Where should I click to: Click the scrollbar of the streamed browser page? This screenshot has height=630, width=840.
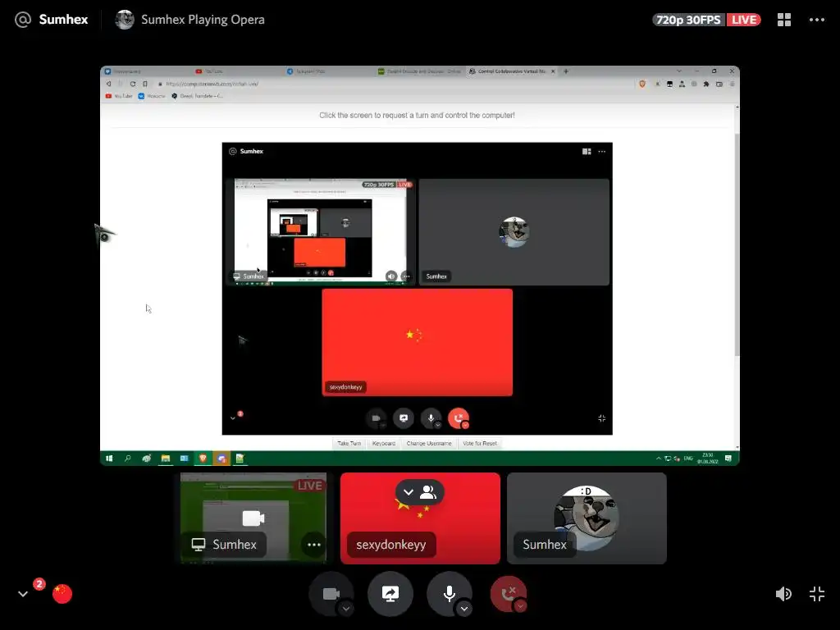pos(737,244)
